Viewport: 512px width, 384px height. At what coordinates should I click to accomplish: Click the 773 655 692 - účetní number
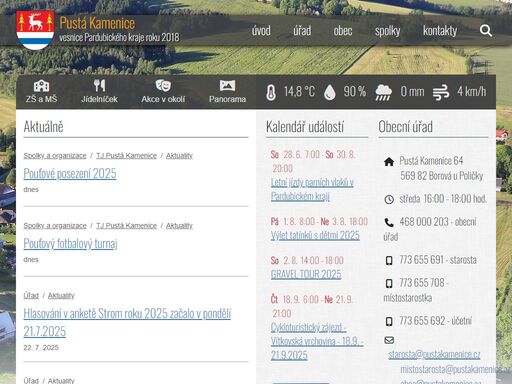click(436, 321)
